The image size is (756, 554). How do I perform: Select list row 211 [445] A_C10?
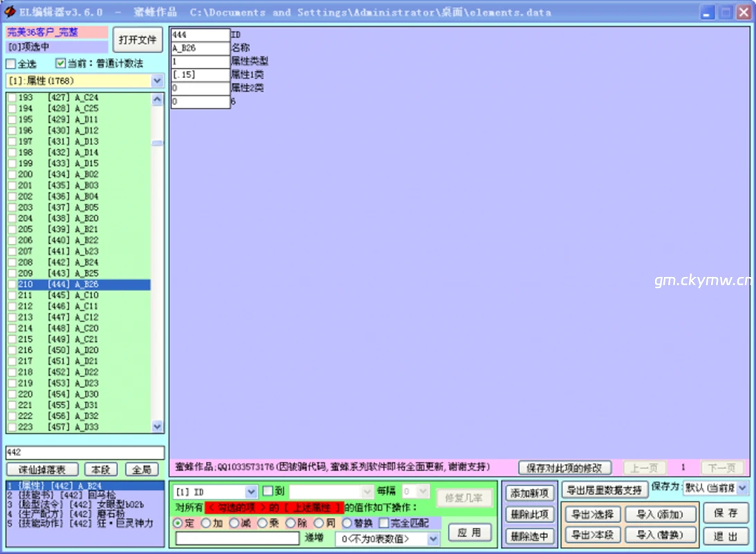click(x=79, y=295)
